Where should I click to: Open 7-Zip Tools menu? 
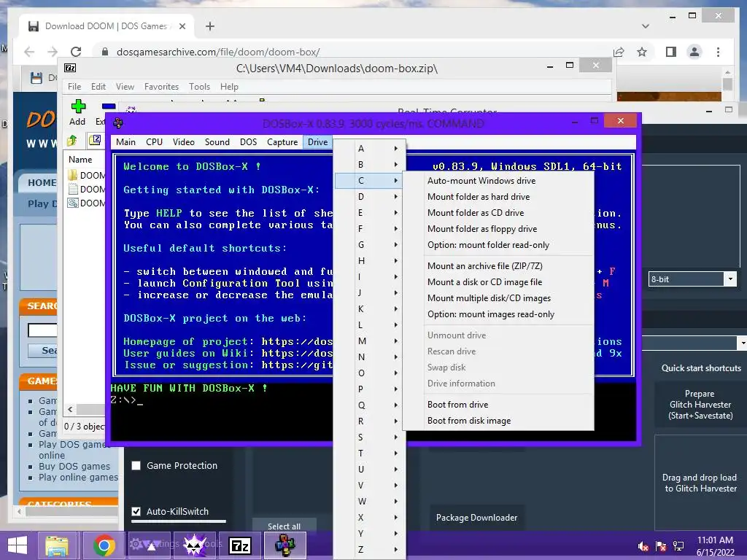pyautogui.click(x=199, y=87)
